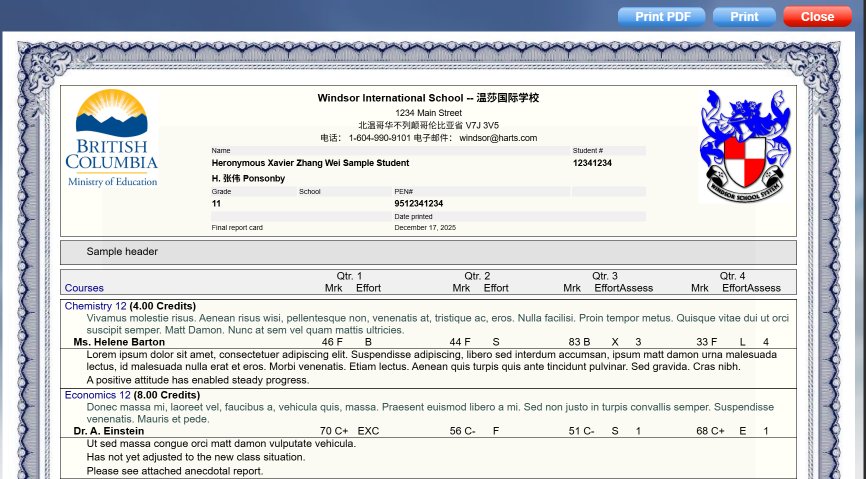Viewport: 866px width, 479px height.
Task: Click the Windsor International School title
Action: click(x=428, y=98)
